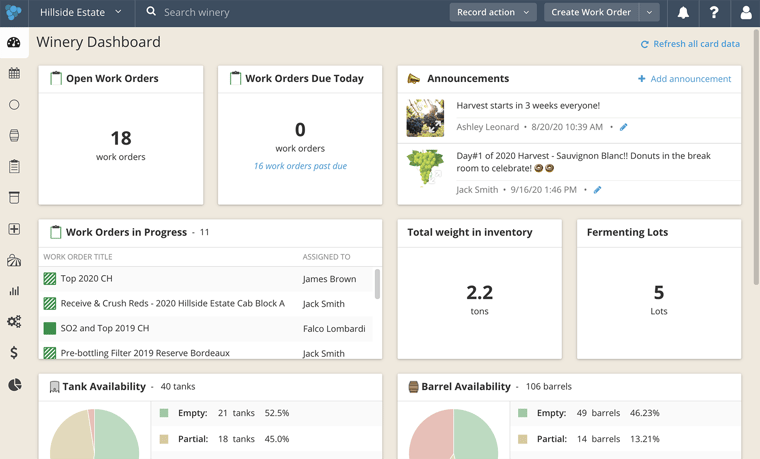Open the 16 work orders past due link
The width and height of the screenshot is (760, 459).
301,166
